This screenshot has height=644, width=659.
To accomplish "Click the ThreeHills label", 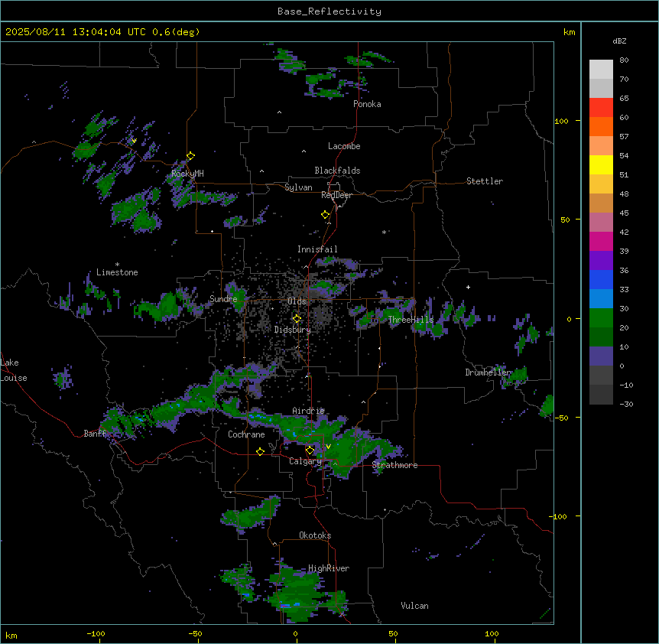I will tap(411, 320).
